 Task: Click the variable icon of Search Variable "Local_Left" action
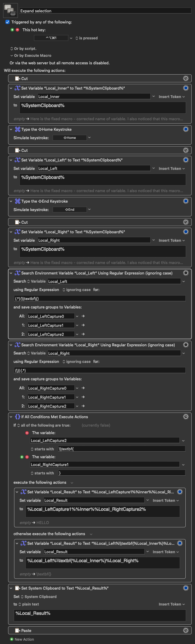point(18,273)
